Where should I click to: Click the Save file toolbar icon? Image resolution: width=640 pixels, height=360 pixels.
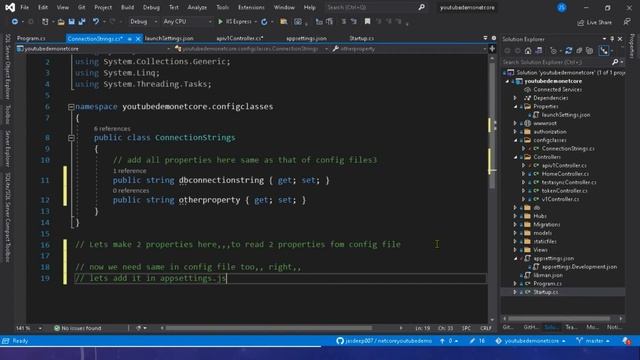tap(71, 22)
